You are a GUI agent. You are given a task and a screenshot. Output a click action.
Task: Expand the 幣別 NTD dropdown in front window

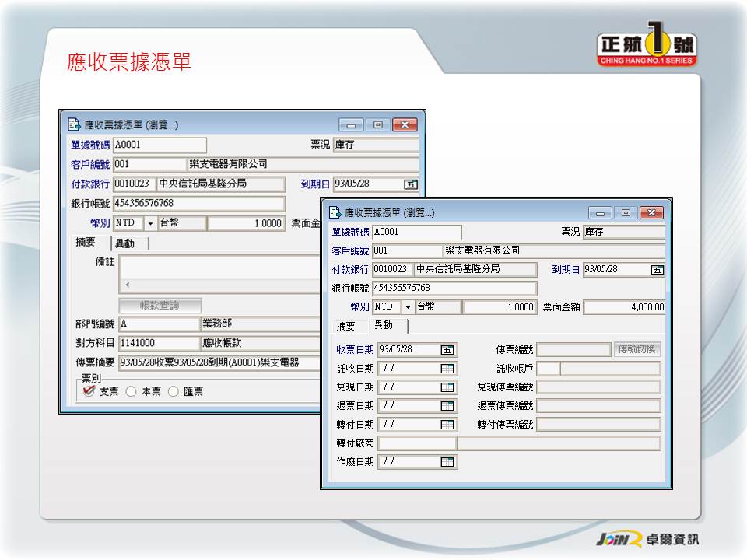point(407,307)
